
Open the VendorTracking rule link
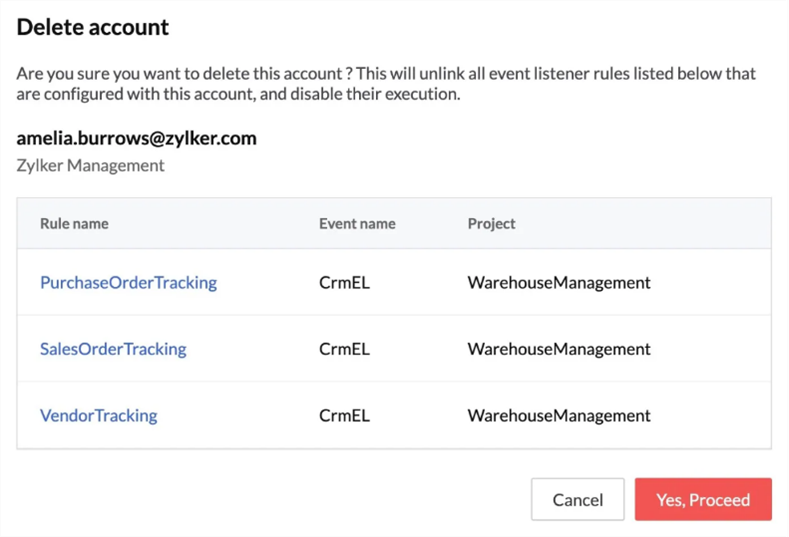click(x=98, y=415)
